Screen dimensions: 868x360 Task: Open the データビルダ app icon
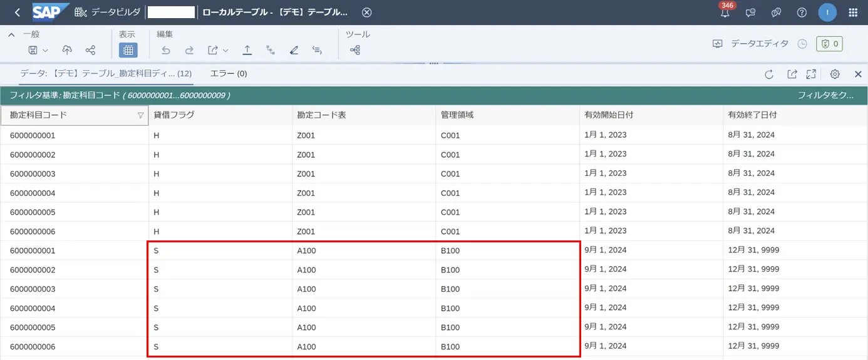click(81, 13)
